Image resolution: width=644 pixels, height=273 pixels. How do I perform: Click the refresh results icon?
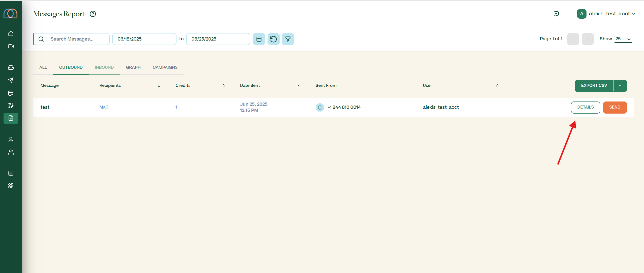273,39
